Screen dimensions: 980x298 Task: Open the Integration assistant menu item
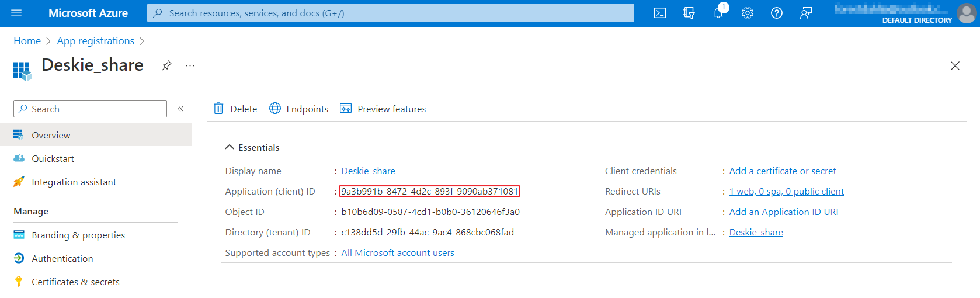96,182
